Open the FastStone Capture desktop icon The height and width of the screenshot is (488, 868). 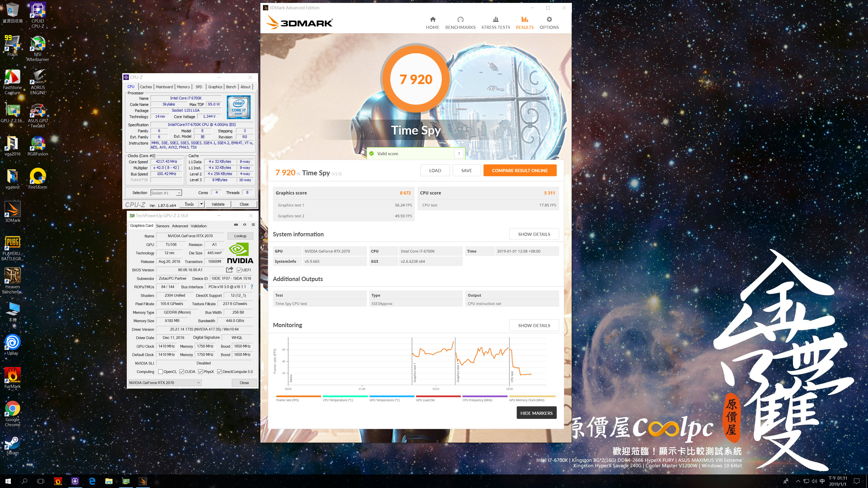pyautogui.click(x=12, y=82)
